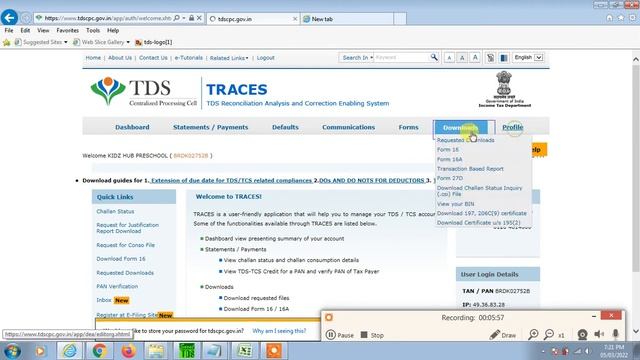The width and height of the screenshot is (640, 360).
Task: Select Form 16A from Downloads menu
Action: click(x=449, y=159)
